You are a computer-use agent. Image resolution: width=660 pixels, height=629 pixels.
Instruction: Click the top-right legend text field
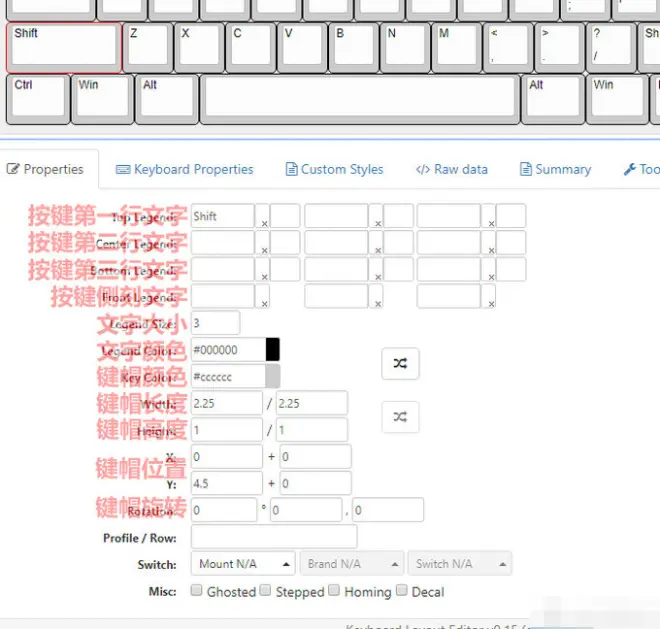449,216
